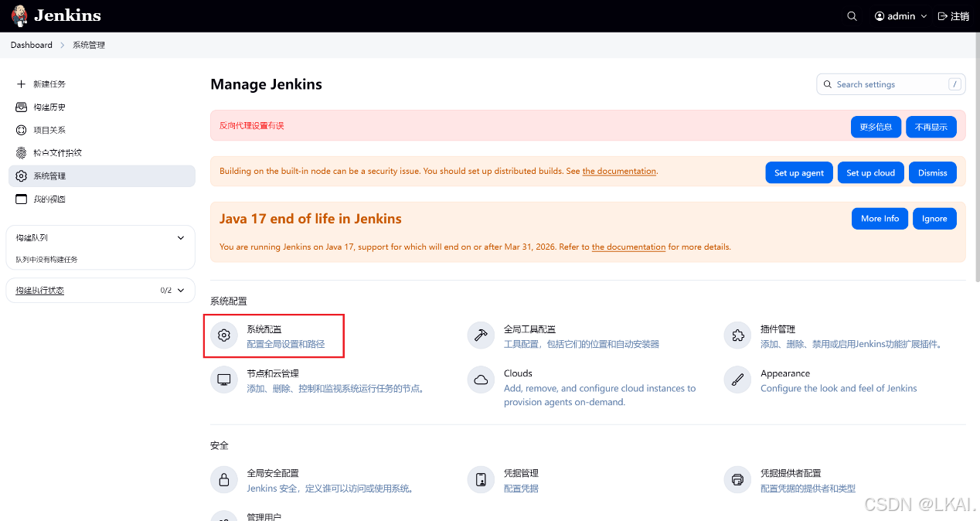980x521 pixels.
Task: Focus the Search settings field
Action: tap(891, 84)
